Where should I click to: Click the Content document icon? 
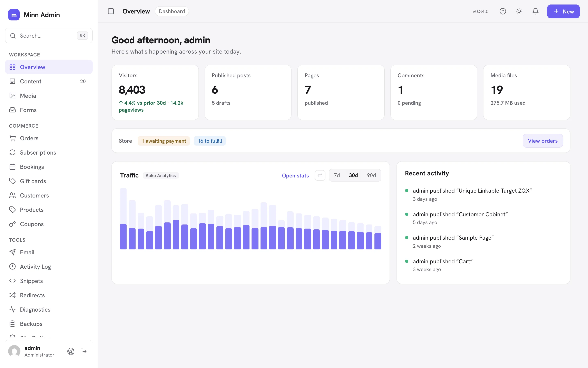(x=12, y=81)
